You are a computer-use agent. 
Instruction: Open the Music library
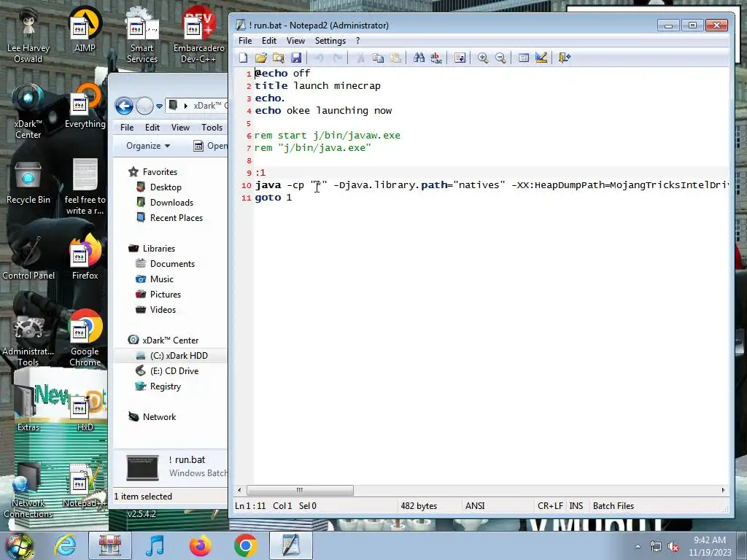point(161,279)
